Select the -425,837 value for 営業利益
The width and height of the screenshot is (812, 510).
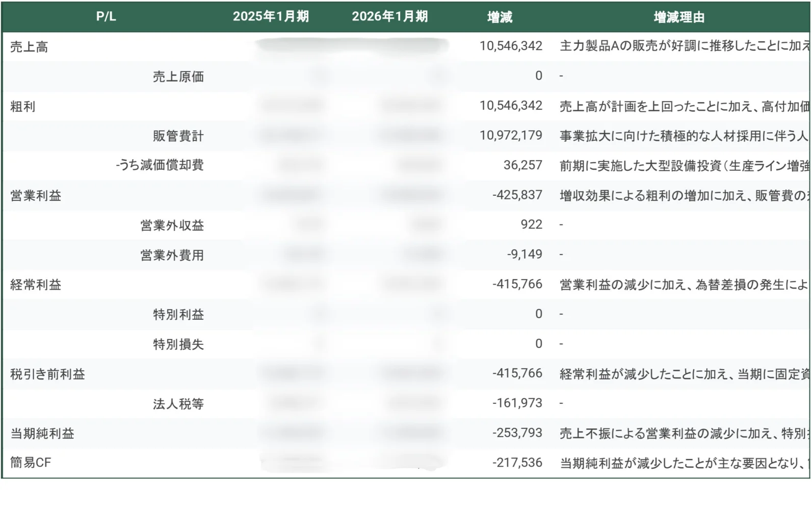pos(517,195)
